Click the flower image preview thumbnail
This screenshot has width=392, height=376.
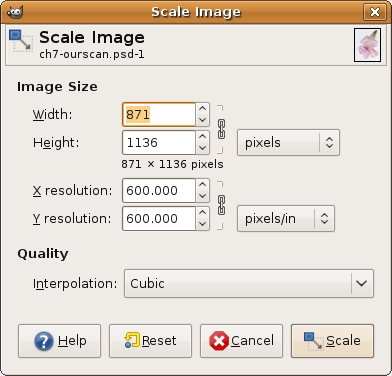pyautogui.click(x=367, y=45)
